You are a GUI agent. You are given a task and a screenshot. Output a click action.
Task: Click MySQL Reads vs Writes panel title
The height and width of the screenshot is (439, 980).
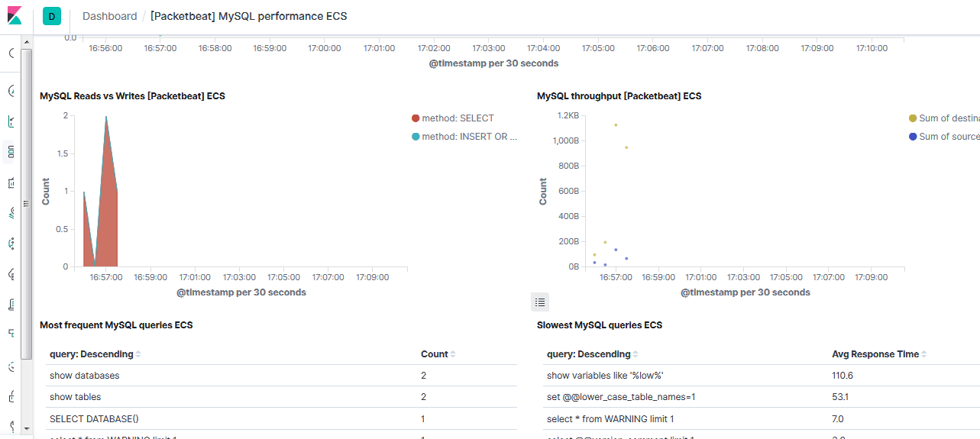tap(132, 96)
